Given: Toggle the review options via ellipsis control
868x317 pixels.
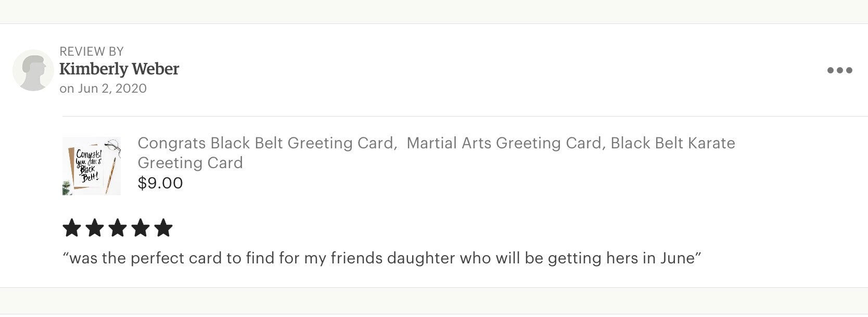Looking at the screenshot, I should 840,69.
